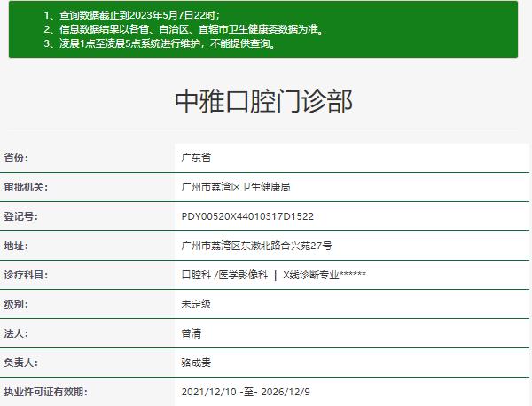Select 口腔科 /医学影像科 departments text

(224, 275)
